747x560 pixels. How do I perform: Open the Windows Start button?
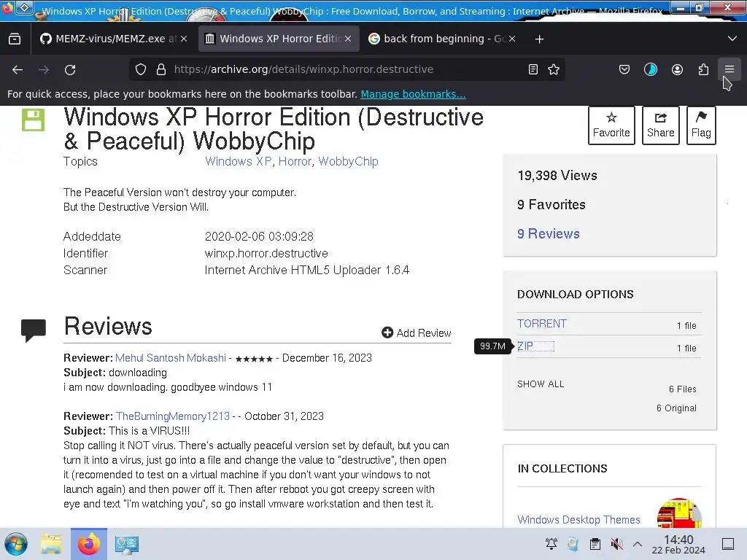16,544
